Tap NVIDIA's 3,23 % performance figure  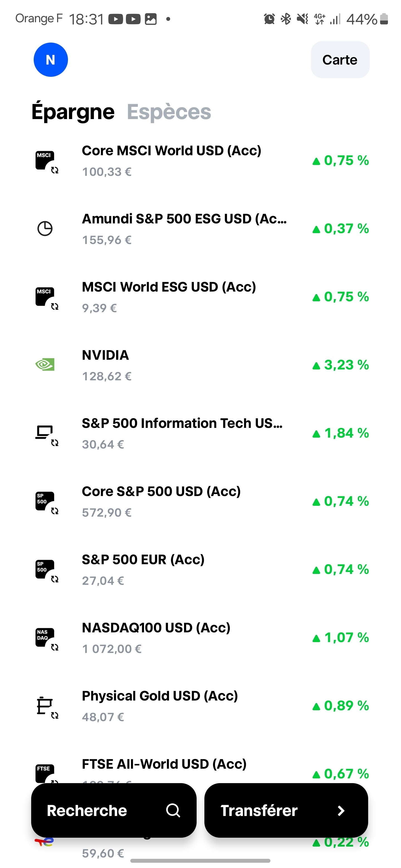coord(341,365)
